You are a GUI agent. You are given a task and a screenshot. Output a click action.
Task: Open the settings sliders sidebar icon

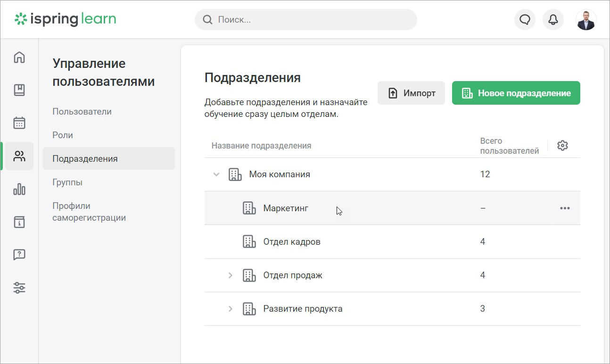[19, 288]
